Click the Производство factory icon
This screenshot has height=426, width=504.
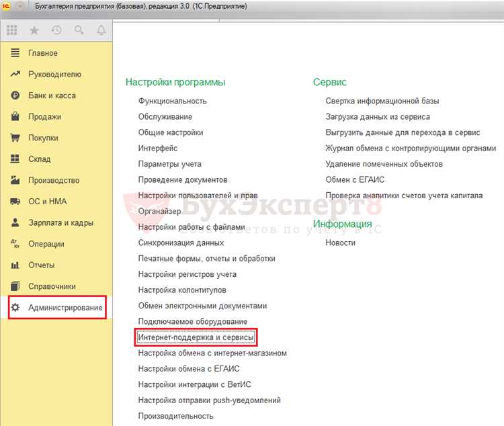(15, 180)
